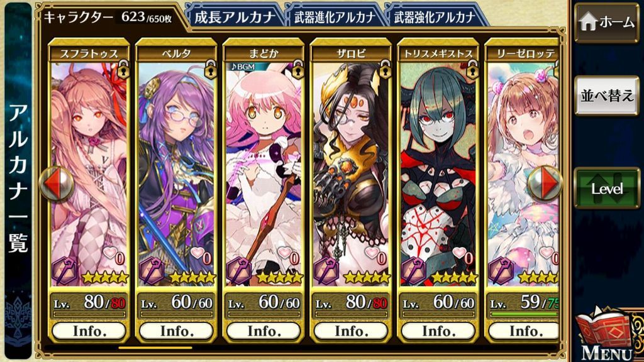Go to next cards with right arrow
Viewport: 644px width, 362px height.
click(x=545, y=184)
